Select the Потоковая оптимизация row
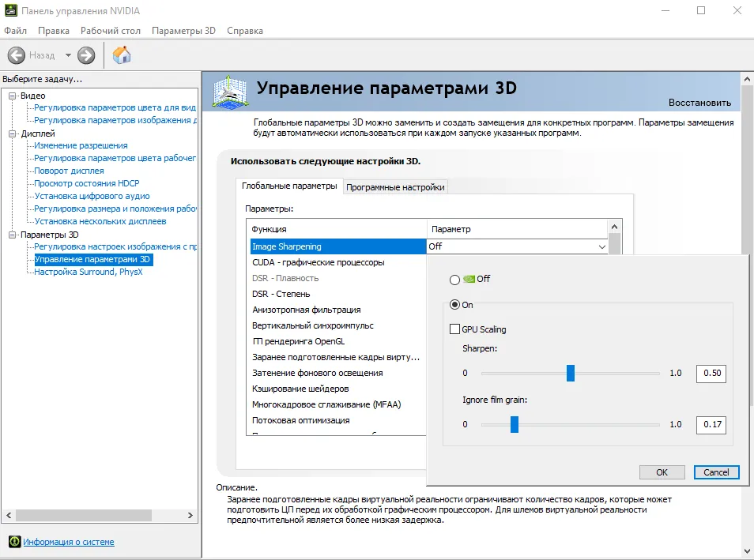The height and width of the screenshot is (560, 754). click(x=338, y=421)
